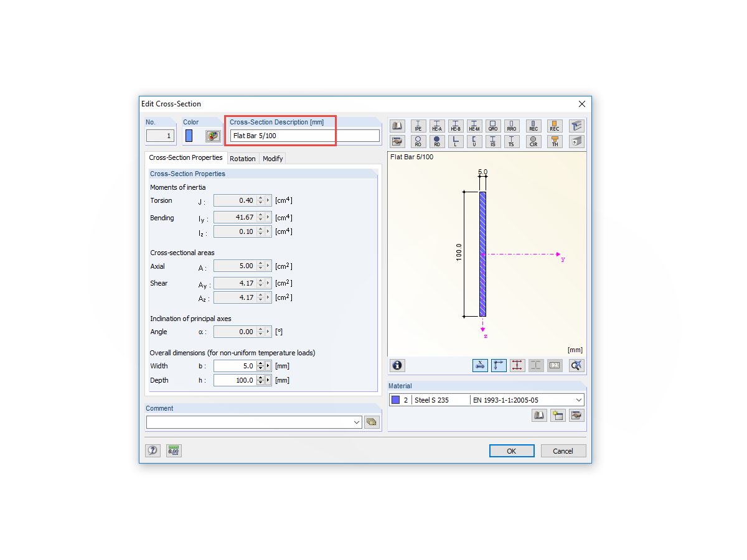Viewport: 747px width, 560px height.
Task: Click the info icon below the section preview
Action: [x=397, y=365]
